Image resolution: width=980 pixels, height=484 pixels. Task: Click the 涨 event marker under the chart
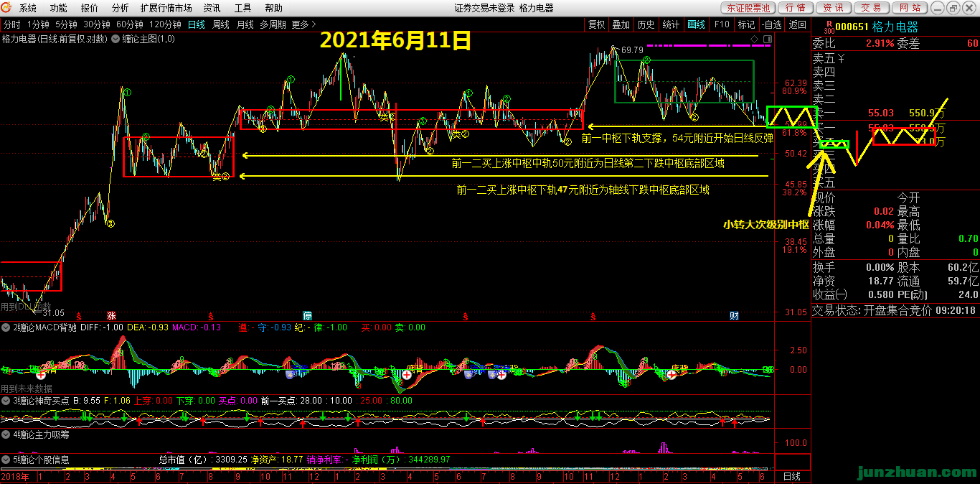click(x=111, y=316)
